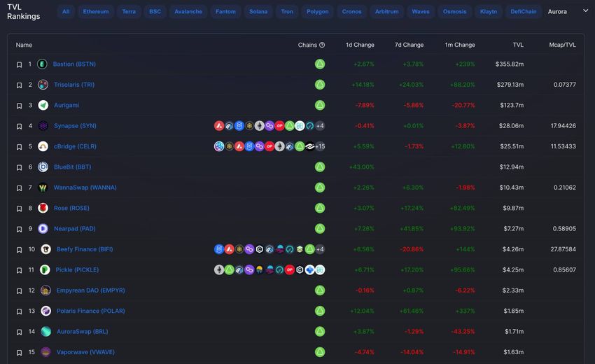Bookmark the Trisolaris (TRI) row

[x=19, y=85]
